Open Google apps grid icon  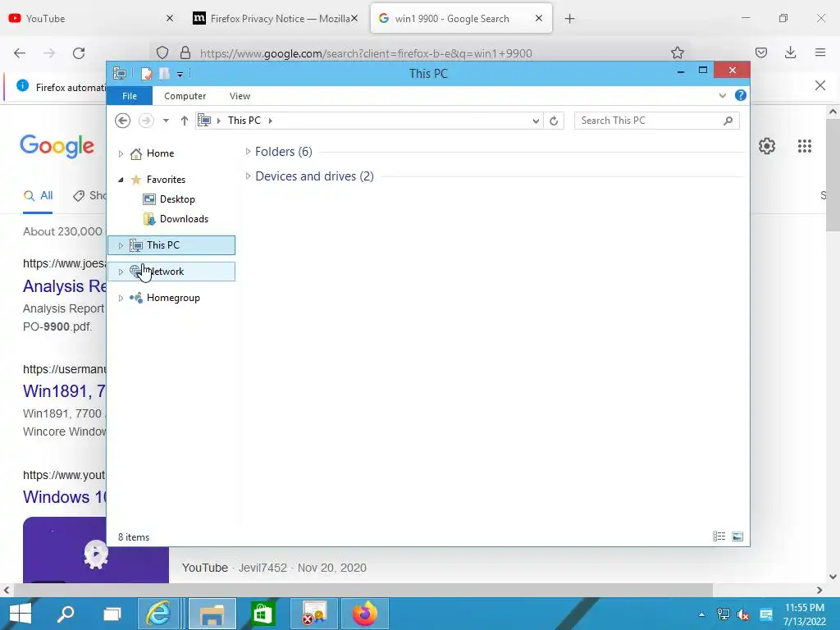[804, 146]
